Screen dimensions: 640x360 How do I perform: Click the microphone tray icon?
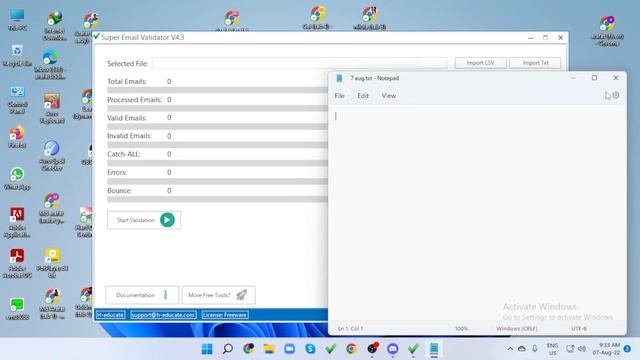[x=535, y=349]
